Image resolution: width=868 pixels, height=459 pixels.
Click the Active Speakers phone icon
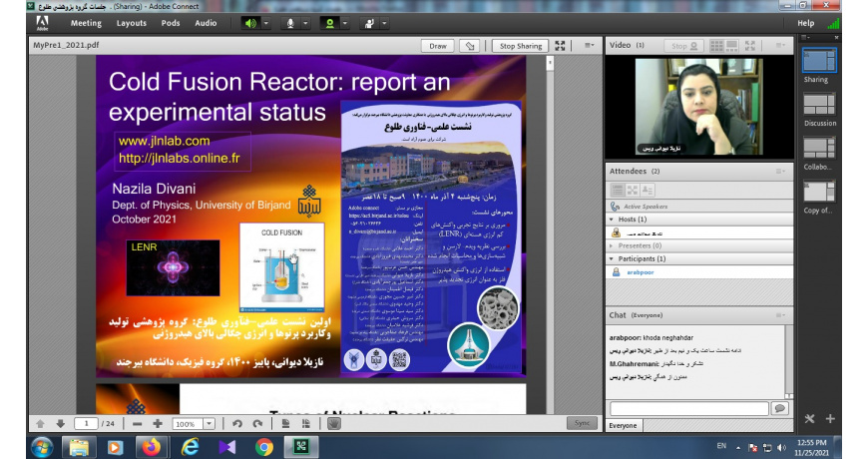point(615,206)
